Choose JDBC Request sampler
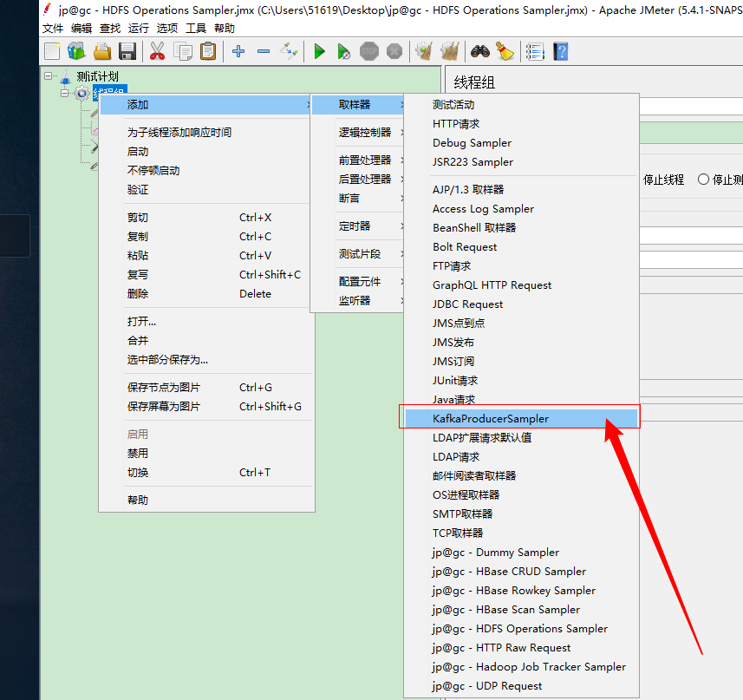The height and width of the screenshot is (700, 743). [x=521, y=304]
